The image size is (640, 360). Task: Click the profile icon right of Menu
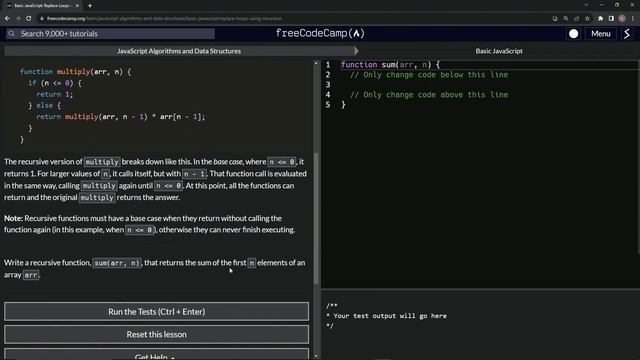[x=627, y=34]
